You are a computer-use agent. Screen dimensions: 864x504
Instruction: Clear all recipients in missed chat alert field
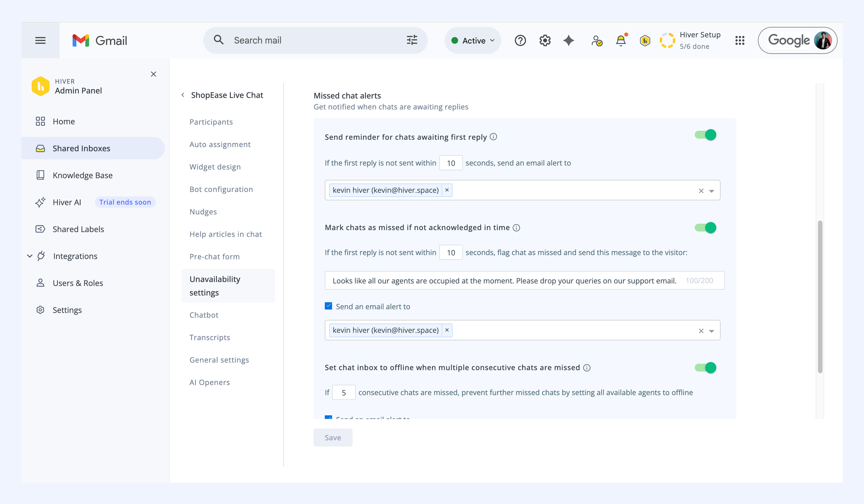701,331
